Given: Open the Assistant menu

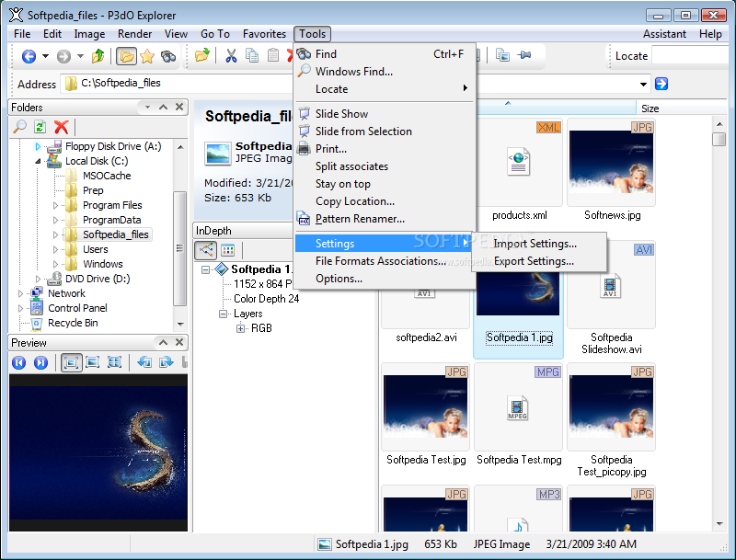Looking at the screenshot, I should pos(664,34).
